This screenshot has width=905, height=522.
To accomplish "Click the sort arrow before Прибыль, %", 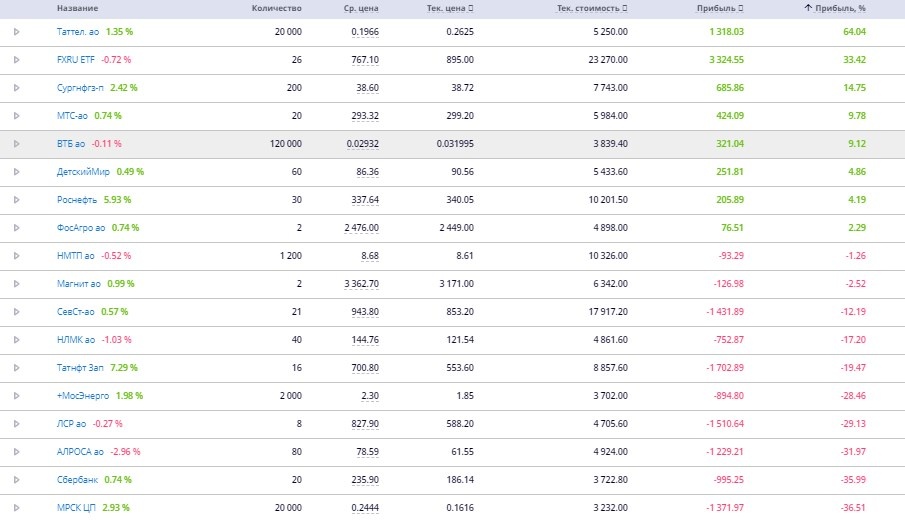I will 808,8.
